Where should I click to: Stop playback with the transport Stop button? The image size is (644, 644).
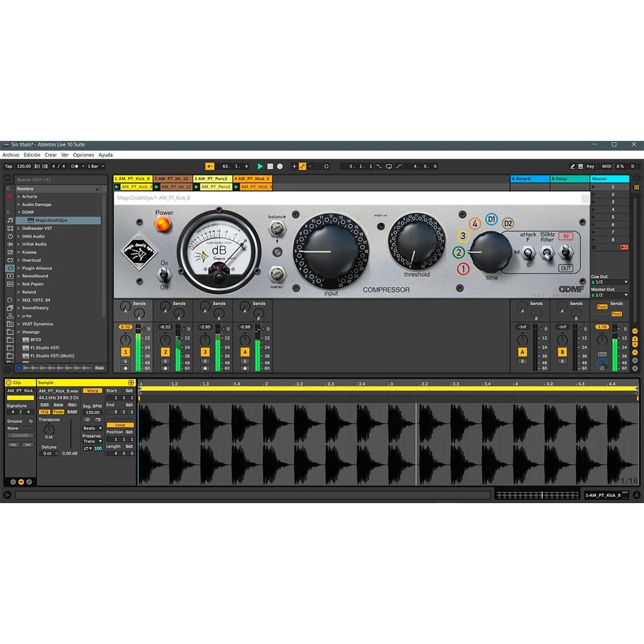270,166
